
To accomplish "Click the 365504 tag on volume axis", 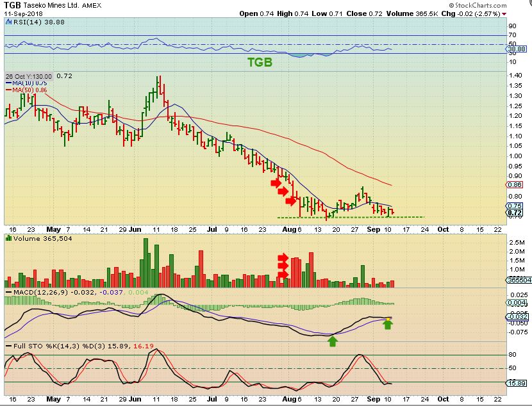I will pos(519,280).
